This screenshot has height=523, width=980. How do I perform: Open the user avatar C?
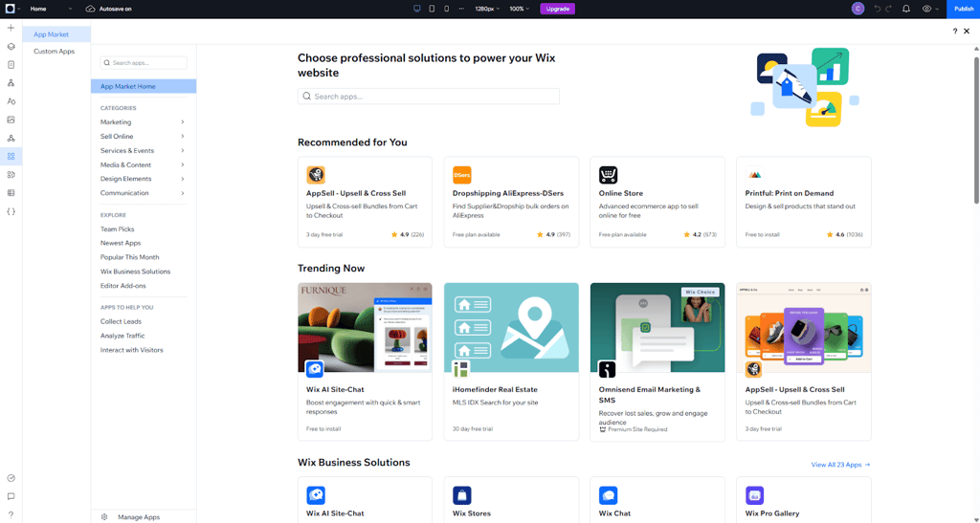[x=858, y=9]
